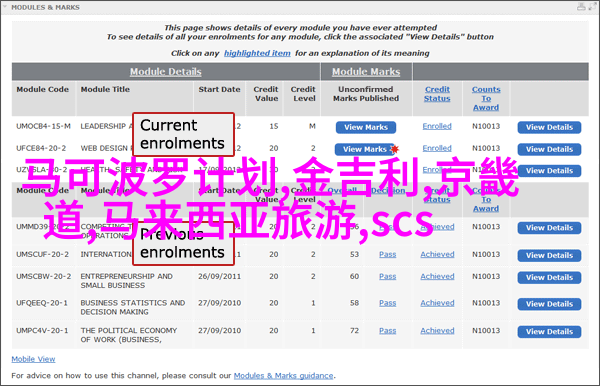This screenshot has width=600, height=386.
Task: Click the Credit Status column link
Action: coord(437,94)
